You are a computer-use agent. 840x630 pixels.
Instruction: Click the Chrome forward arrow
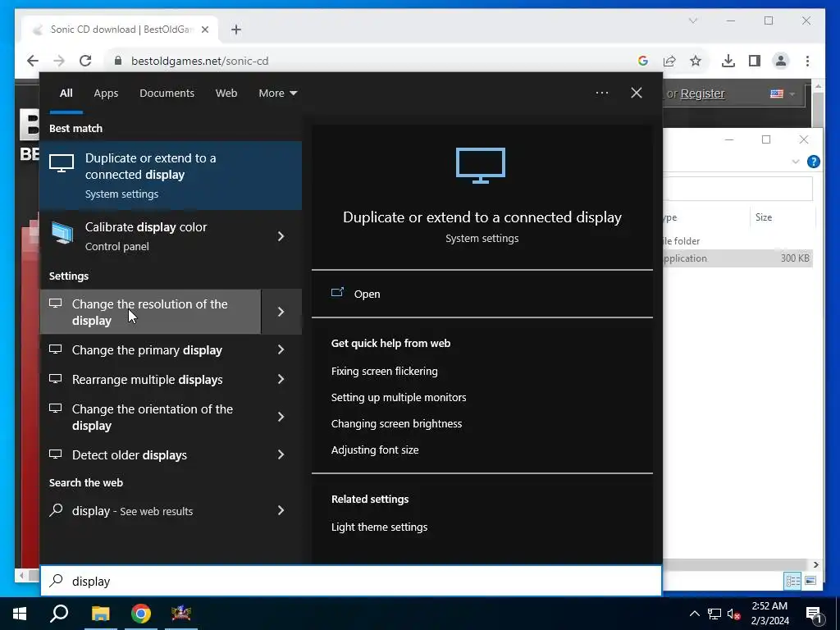point(59,61)
